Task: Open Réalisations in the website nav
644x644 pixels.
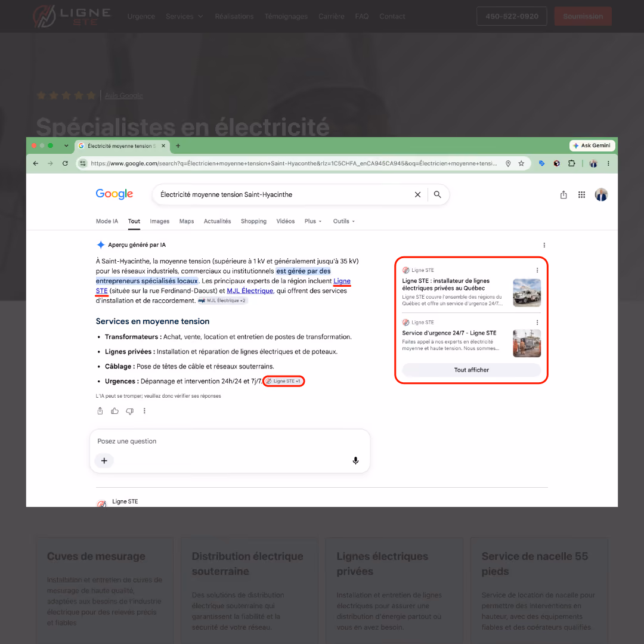Action: [x=234, y=17]
